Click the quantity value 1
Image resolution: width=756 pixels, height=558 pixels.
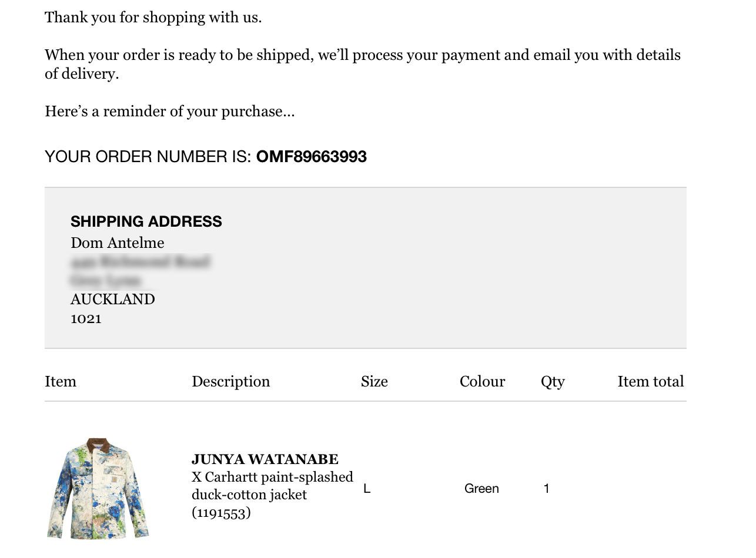[x=546, y=489]
